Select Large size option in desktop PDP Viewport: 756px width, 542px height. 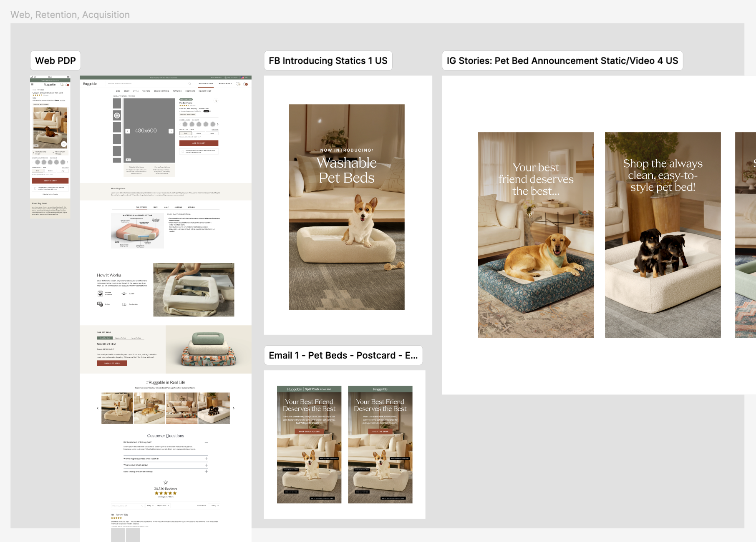[212, 133]
